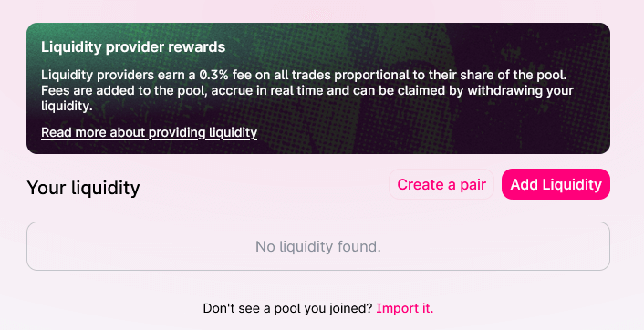Follow the Import it. link
This screenshot has width=644, height=330.
[405, 308]
